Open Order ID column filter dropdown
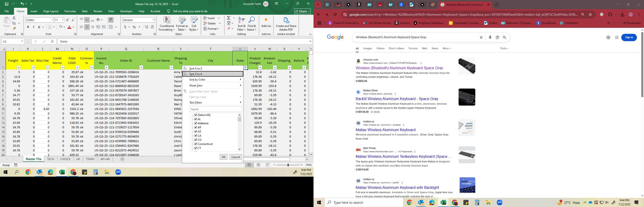Screen dimensions: 644x207 141,67
